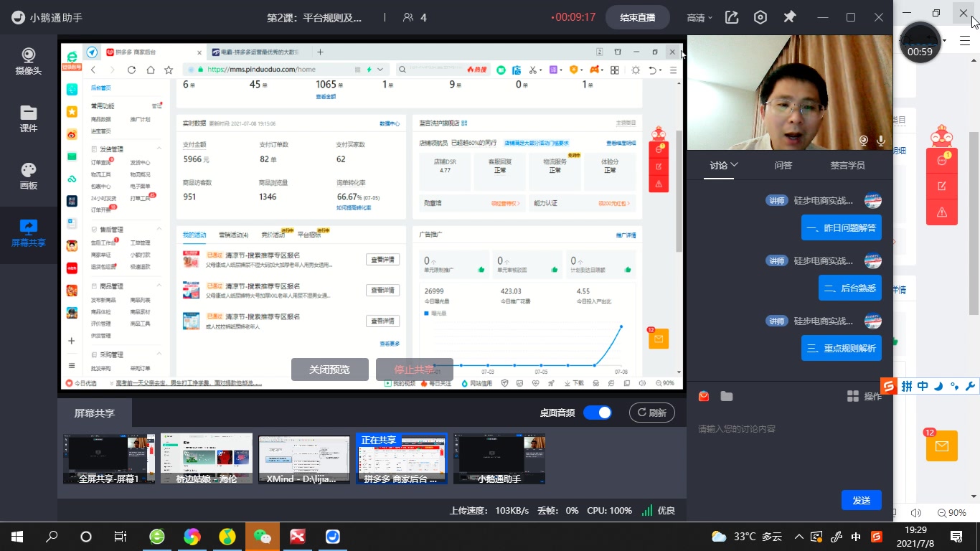Open WeChat from the taskbar
This screenshot has width=980, height=551.
(x=263, y=537)
